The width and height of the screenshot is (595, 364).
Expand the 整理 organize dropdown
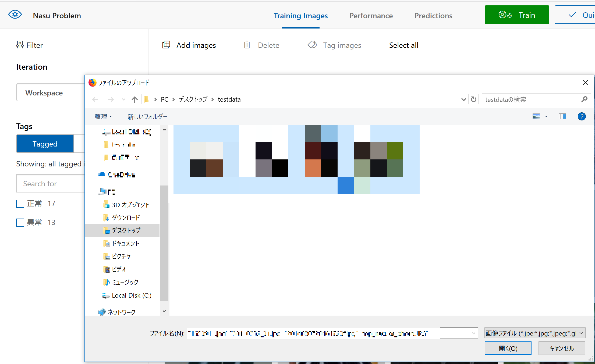click(x=103, y=116)
